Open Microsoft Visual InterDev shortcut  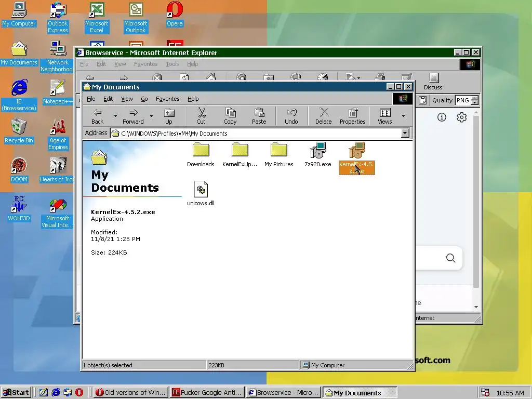tap(58, 212)
